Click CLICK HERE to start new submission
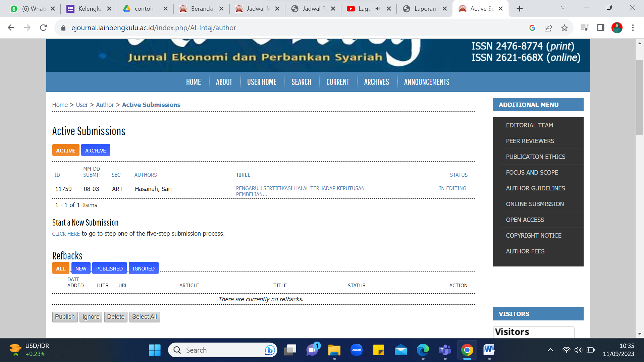The height and width of the screenshot is (362, 644). 66,234
